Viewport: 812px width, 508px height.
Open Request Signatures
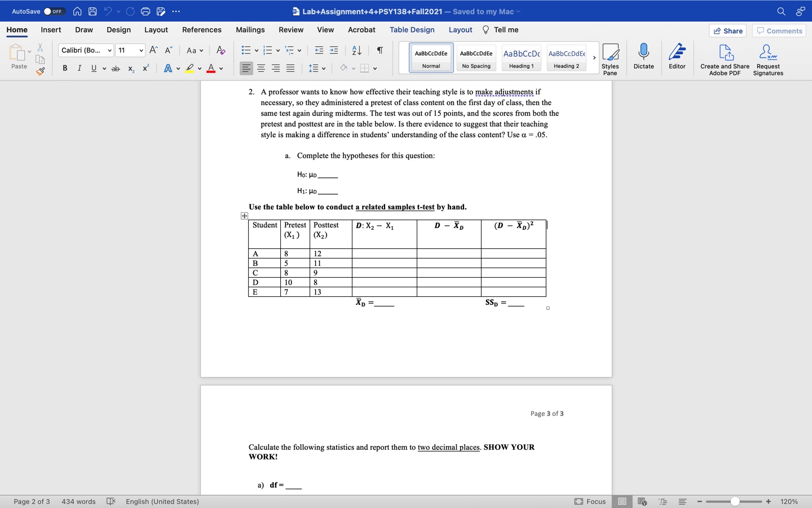pos(767,56)
